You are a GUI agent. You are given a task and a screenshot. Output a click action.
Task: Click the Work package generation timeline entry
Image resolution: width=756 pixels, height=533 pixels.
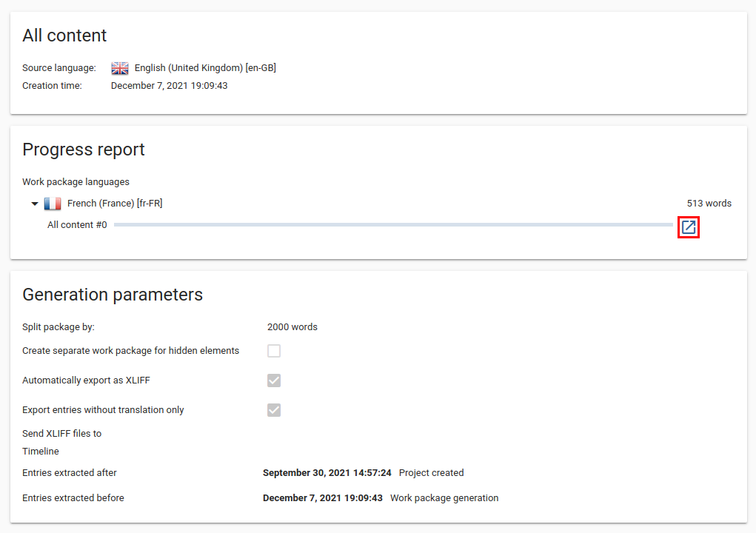[x=444, y=497]
